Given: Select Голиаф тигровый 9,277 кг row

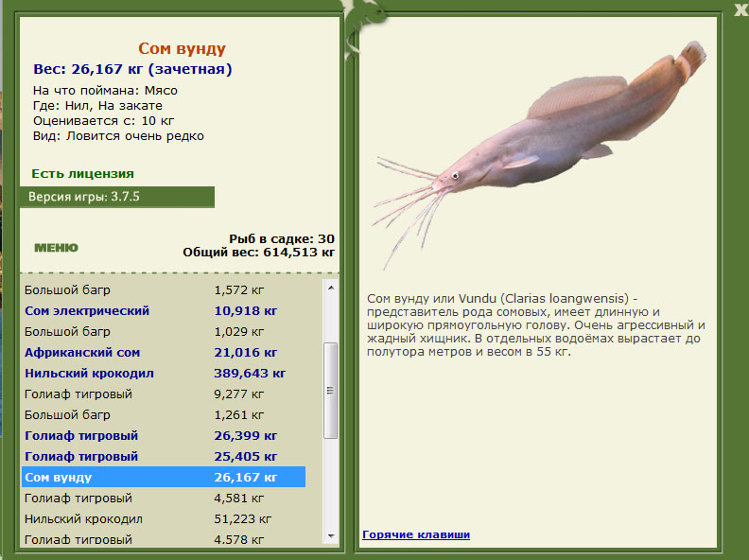Looking at the screenshot, I should [164, 394].
